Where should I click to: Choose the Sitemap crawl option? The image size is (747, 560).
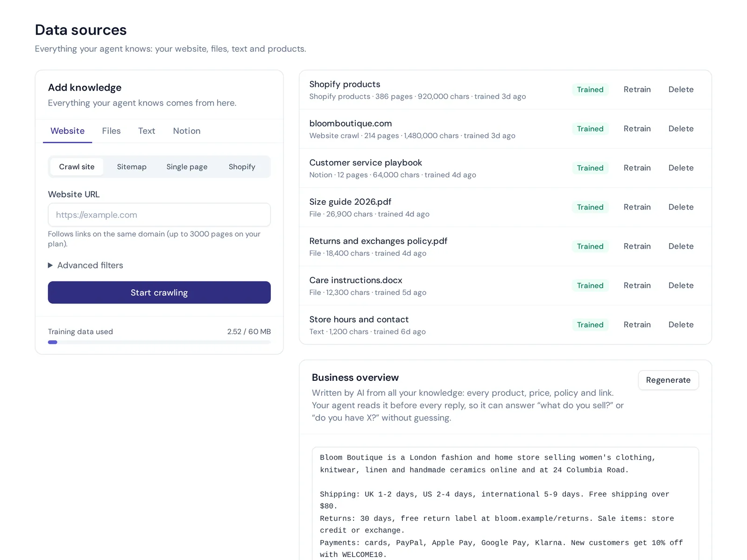pyautogui.click(x=132, y=167)
